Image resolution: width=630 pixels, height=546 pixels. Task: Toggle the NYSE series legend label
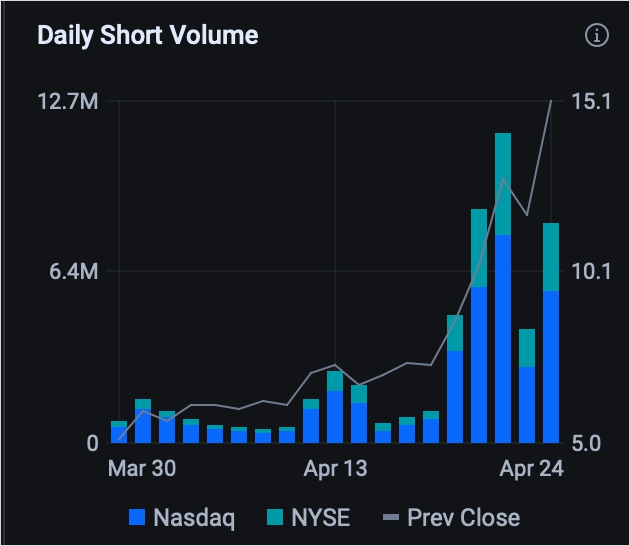click(x=322, y=517)
